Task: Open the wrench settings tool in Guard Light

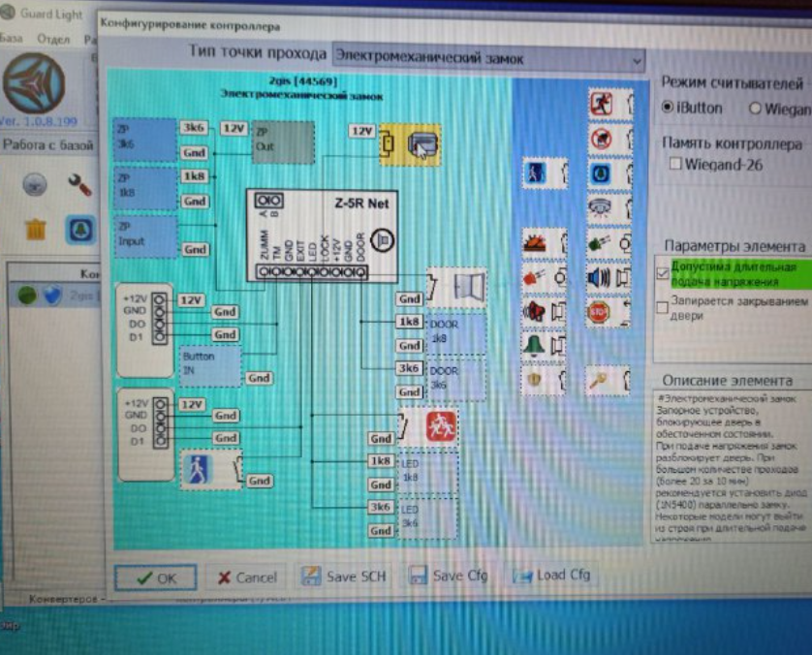Action: pos(79,185)
